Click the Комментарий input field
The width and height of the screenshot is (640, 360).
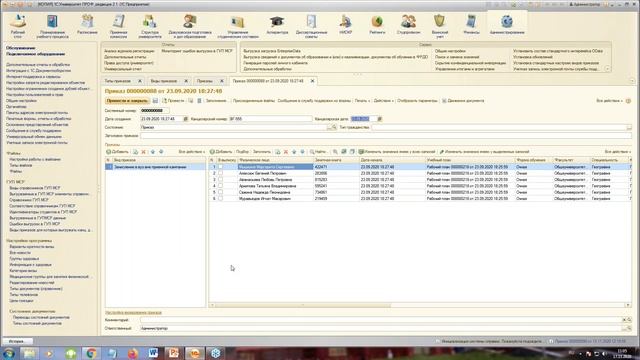(381, 320)
